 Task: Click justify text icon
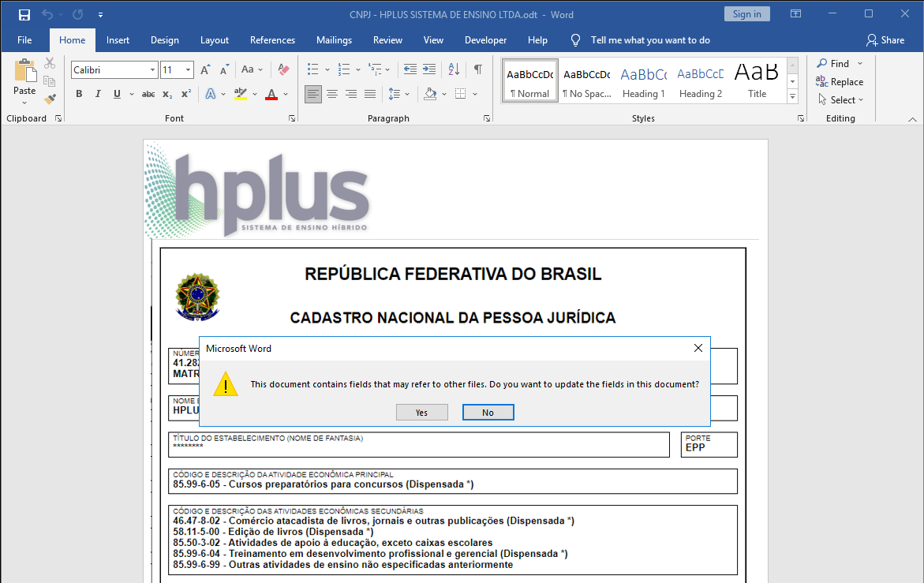370,94
